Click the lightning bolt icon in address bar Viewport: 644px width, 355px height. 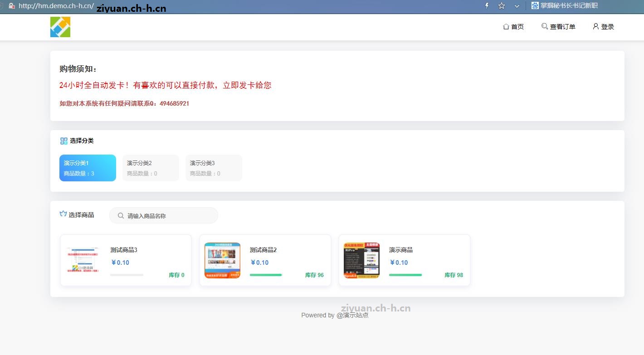point(487,6)
